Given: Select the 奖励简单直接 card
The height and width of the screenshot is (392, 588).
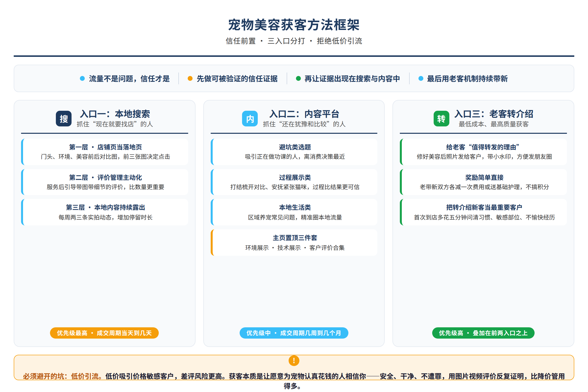Looking at the screenshot, I should pos(483,182).
